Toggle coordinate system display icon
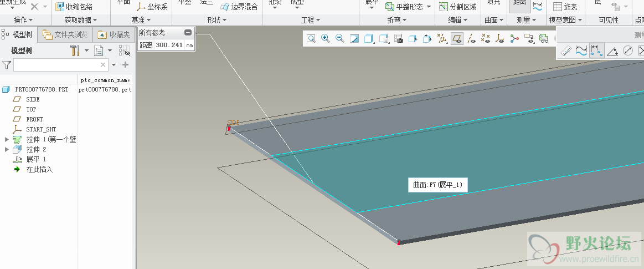644x269 pixels. point(500,38)
